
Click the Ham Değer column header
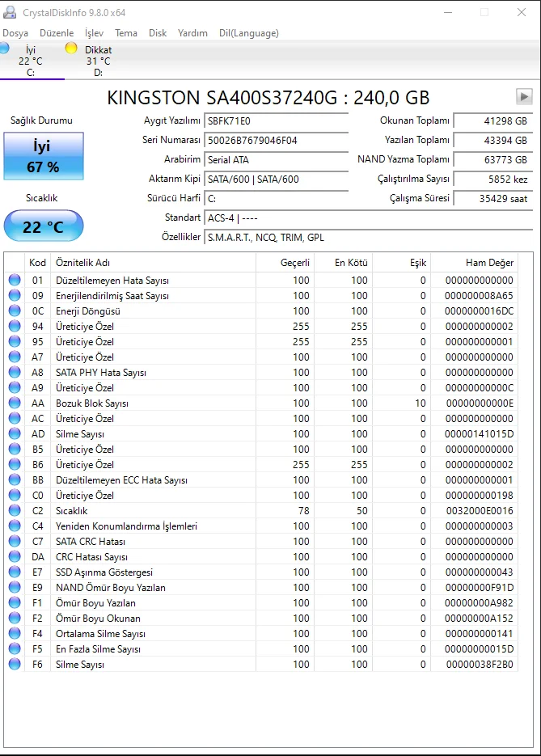click(475, 263)
